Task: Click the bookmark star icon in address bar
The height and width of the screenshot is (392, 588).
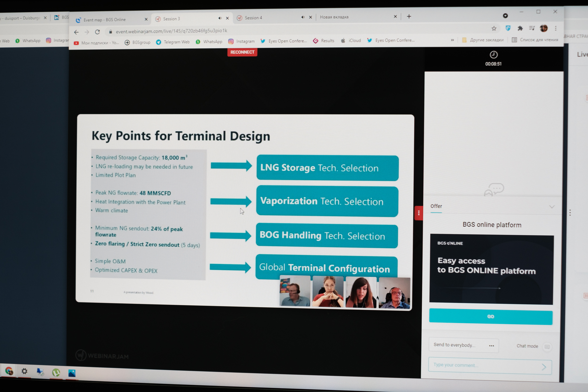Action: pyautogui.click(x=494, y=28)
